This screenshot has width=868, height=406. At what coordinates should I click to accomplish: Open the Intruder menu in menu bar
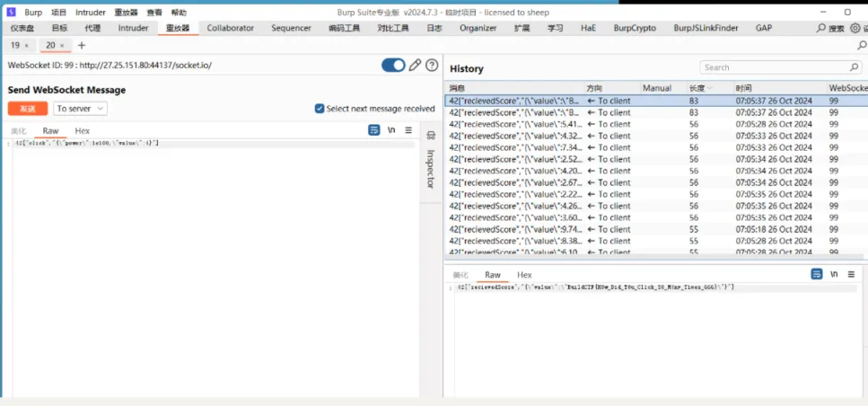click(91, 13)
